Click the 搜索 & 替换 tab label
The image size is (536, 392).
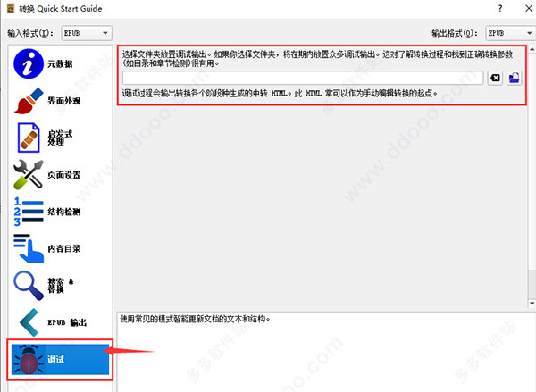[x=61, y=286]
